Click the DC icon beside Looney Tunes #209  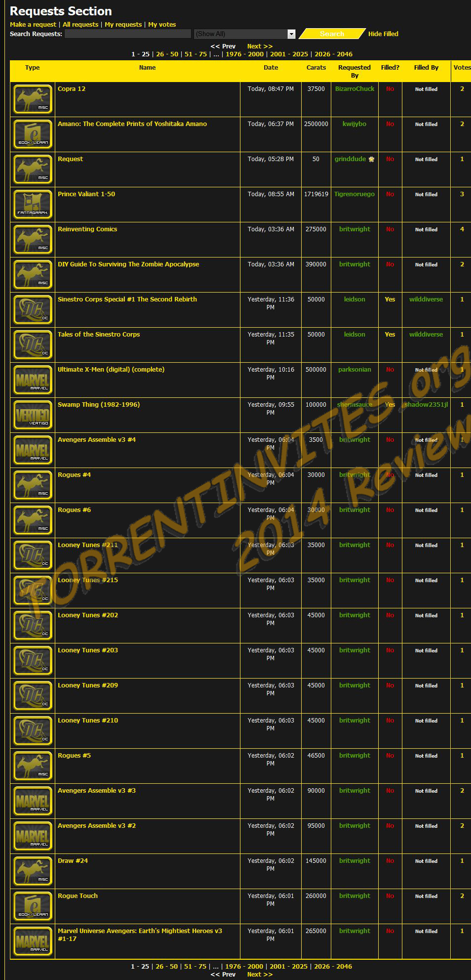tap(33, 696)
